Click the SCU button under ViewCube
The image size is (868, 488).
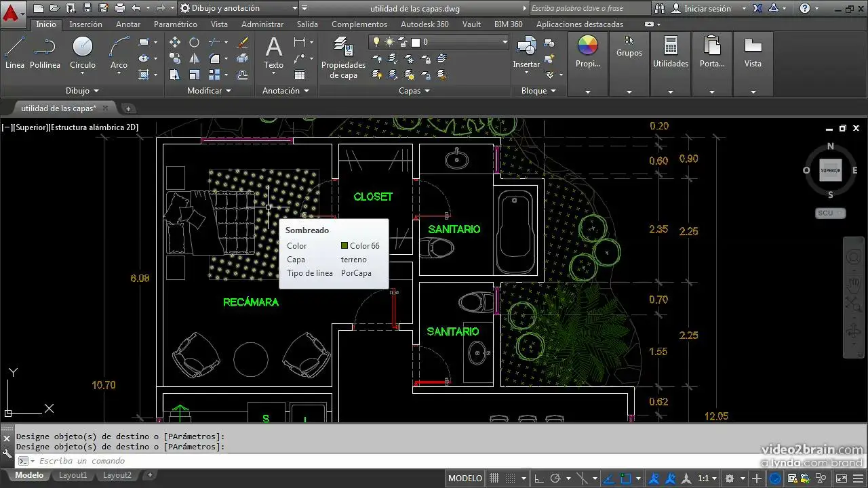[830, 213]
